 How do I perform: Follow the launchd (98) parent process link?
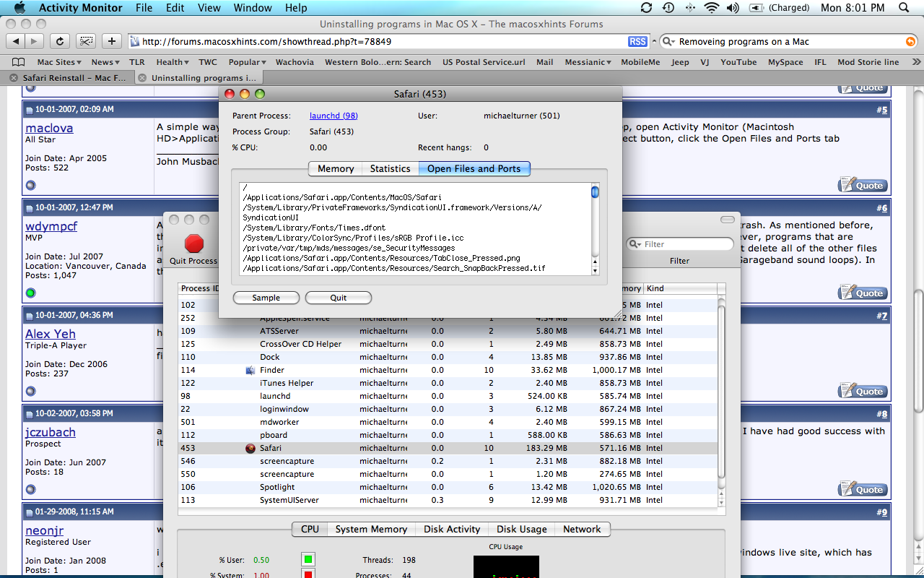pos(334,116)
